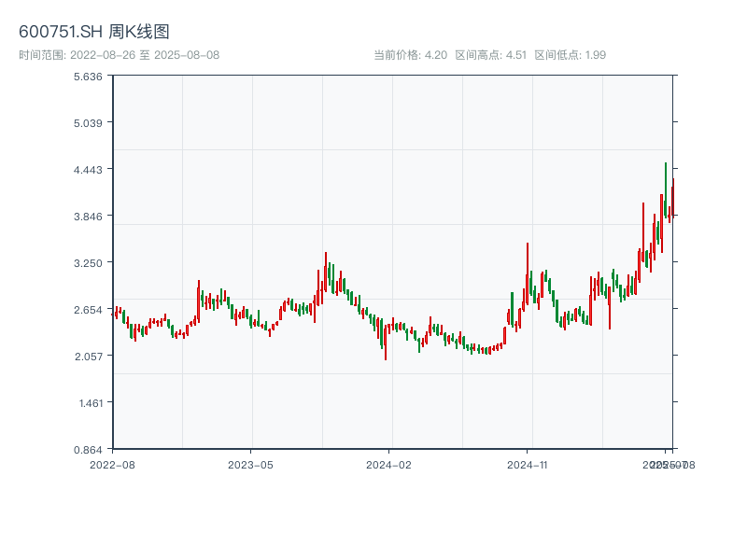Click the y-axis value 2.654
Viewport: 747px width, 560px height.
tap(88, 310)
